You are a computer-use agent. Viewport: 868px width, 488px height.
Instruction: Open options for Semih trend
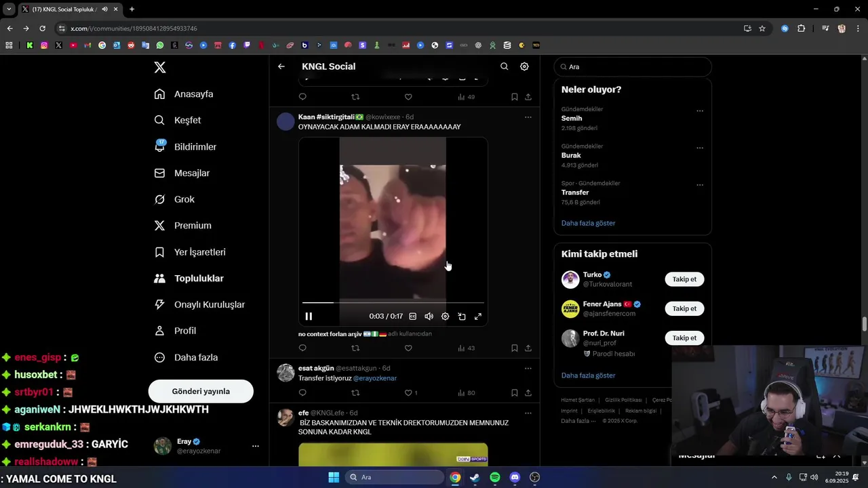[700, 111]
